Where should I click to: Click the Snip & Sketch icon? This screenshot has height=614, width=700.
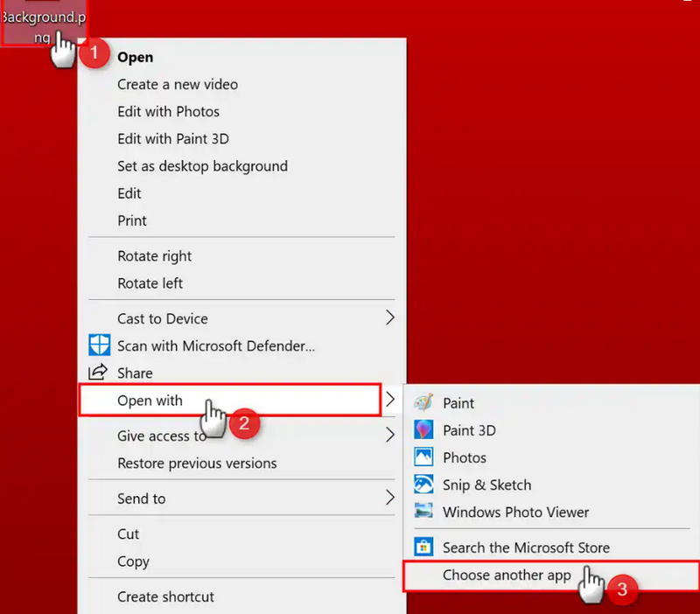pos(423,485)
